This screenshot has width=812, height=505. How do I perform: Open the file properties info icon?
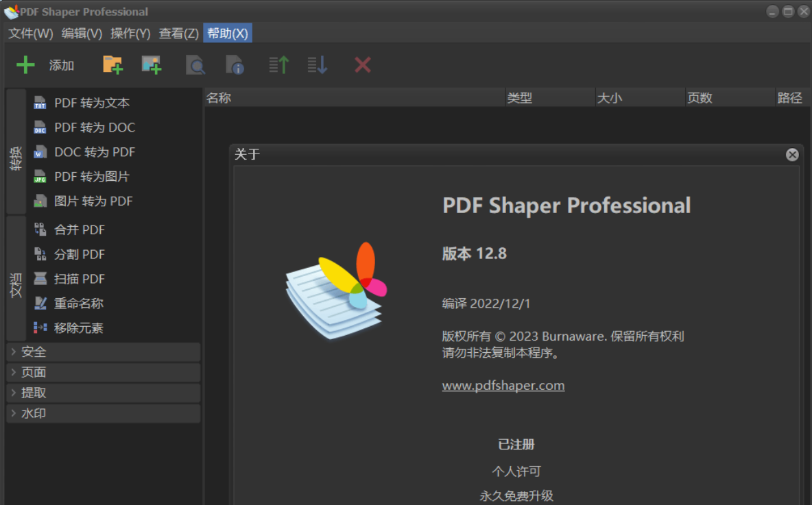235,65
